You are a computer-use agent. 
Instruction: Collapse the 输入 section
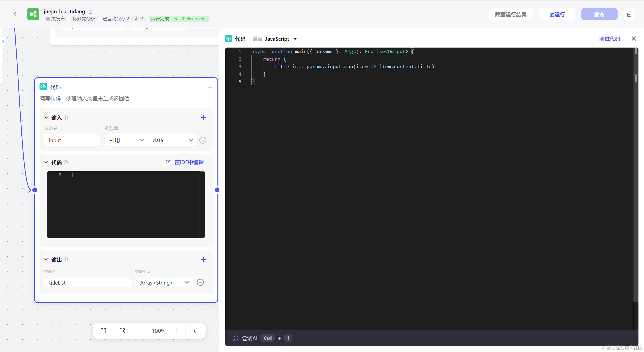point(46,118)
